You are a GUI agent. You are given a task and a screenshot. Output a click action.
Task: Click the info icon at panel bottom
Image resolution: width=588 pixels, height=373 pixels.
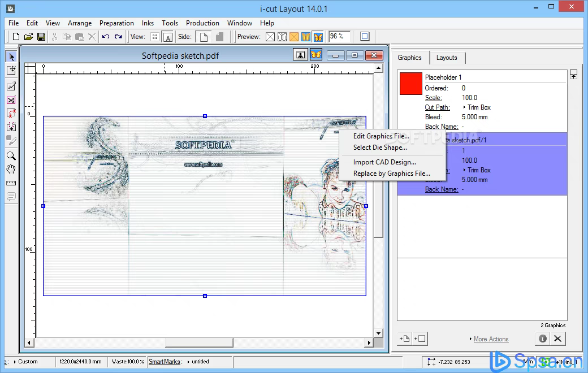(542, 338)
